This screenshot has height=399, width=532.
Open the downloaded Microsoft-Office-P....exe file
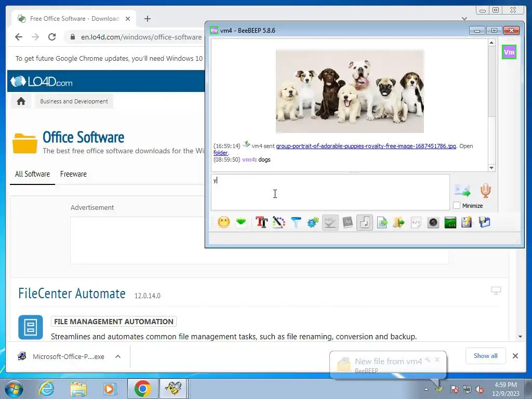(x=61, y=356)
